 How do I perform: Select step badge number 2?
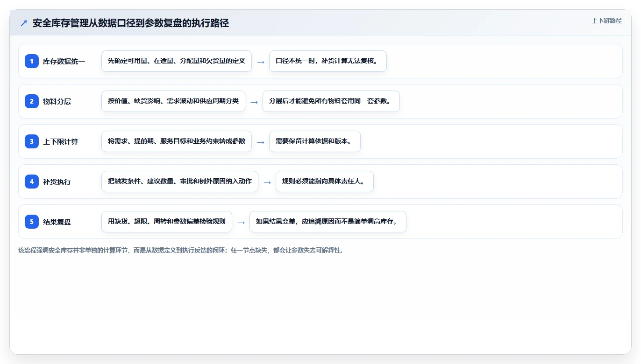point(32,101)
